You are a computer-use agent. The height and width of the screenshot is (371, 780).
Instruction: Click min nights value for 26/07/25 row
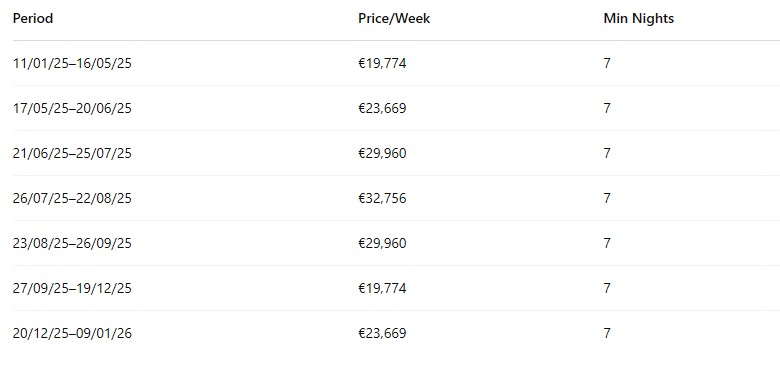click(607, 198)
